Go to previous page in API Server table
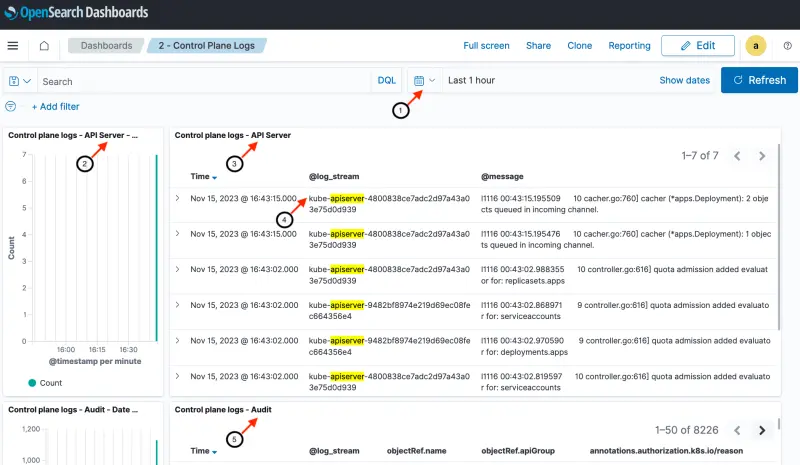This screenshot has width=800, height=465. 737,156
